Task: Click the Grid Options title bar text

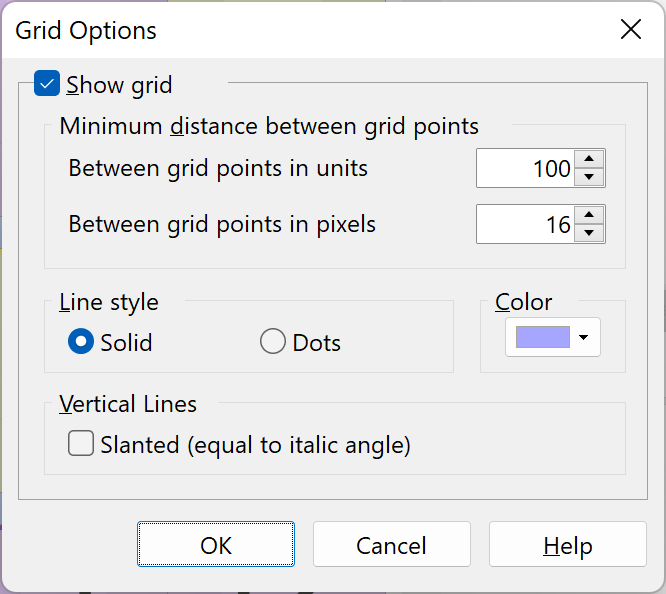Action: tap(86, 31)
